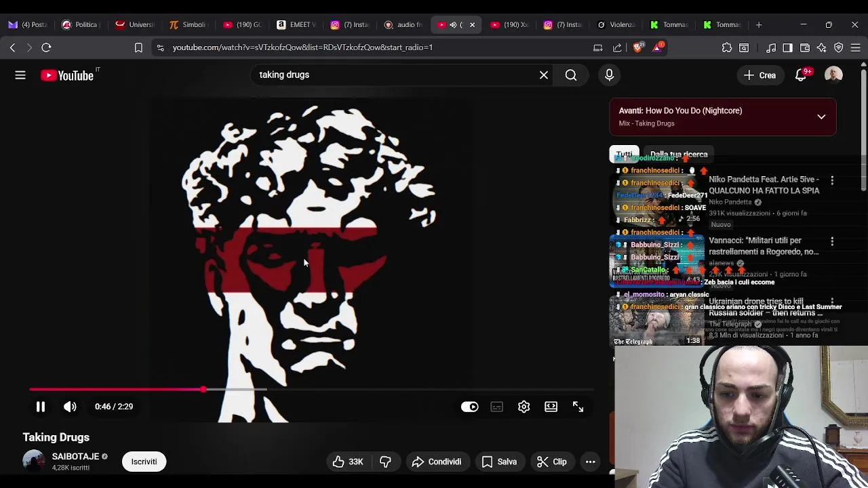Close the current YouTube tab
Image resolution: width=868 pixels, height=488 pixels.
coord(472,25)
